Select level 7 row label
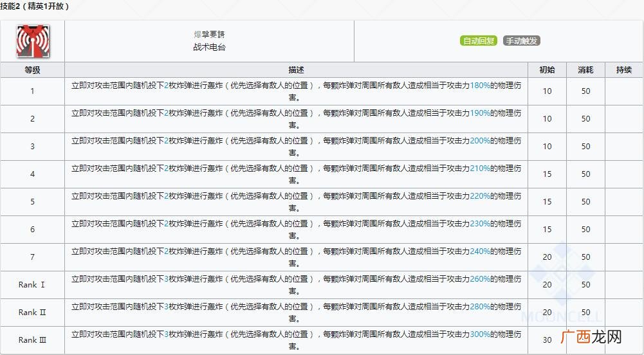Viewport: 644px width, 355px height. pos(32,257)
